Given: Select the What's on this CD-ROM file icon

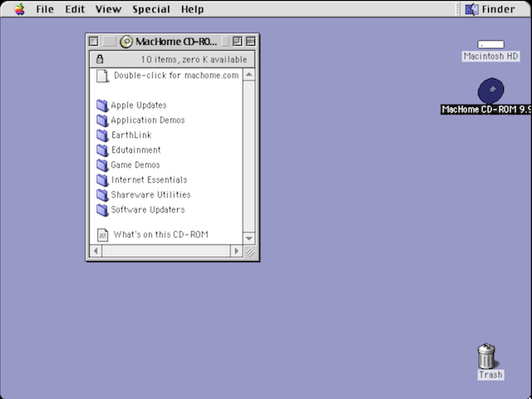Looking at the screenshot, I should click(x=102, y=234).
